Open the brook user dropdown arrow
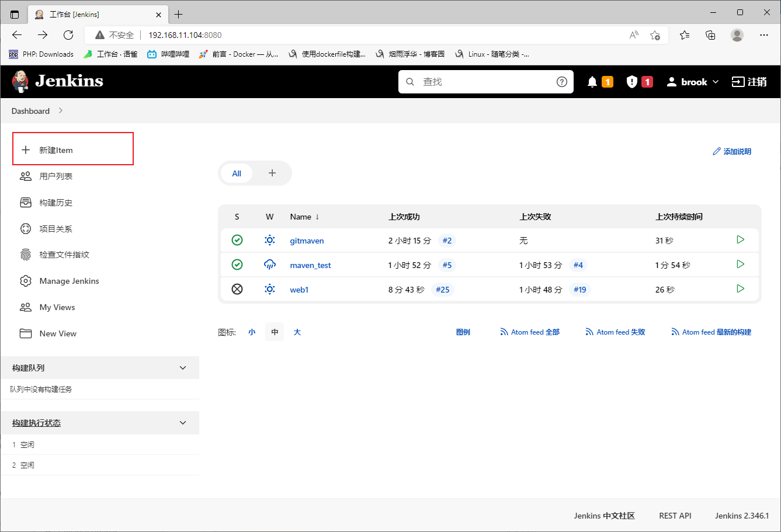The image size is (781, 532). pyautogui.click(x=716, y=82)
